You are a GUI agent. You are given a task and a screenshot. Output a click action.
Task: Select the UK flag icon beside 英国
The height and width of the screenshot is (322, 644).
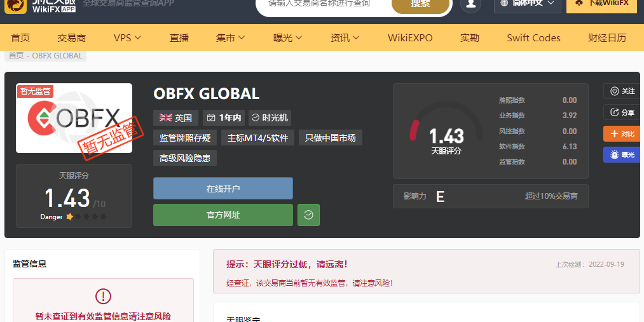click(x=165, y=117)
